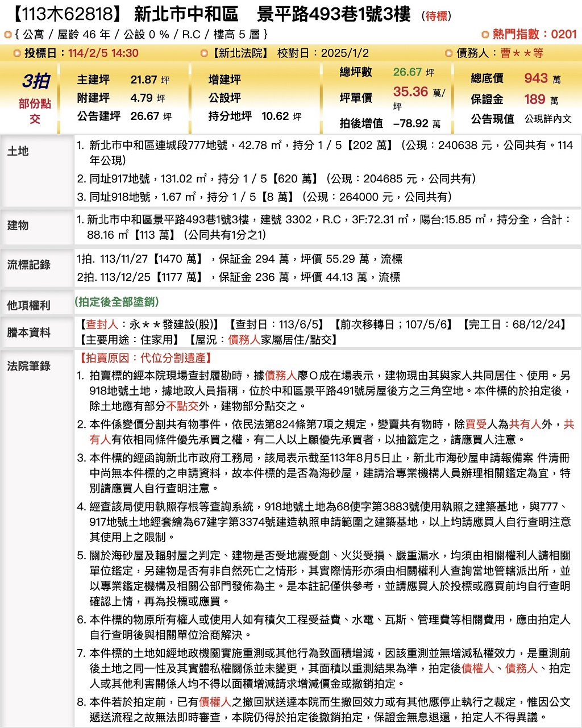
Task: Select the 土地 section label
Action: 18,151
